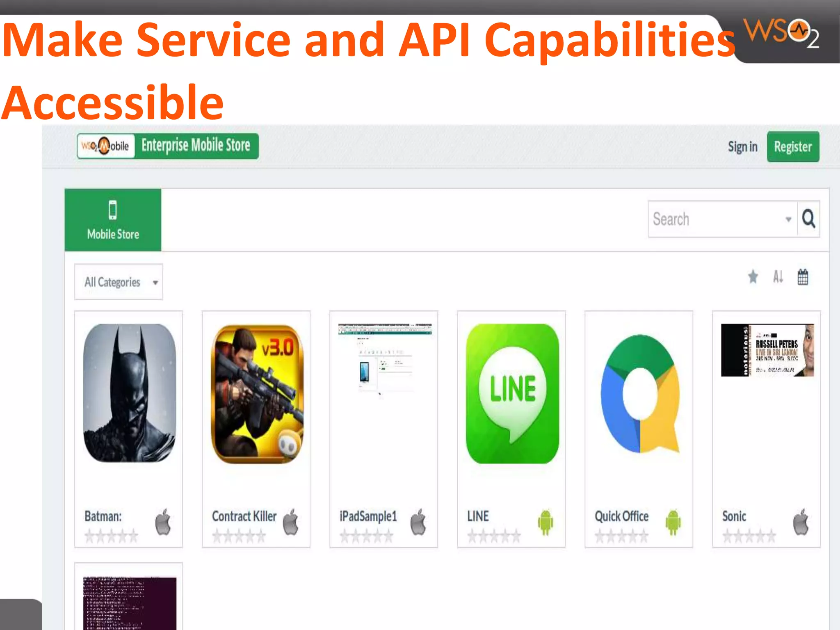Click the magnifying glass search button

(x=808, y=219)
